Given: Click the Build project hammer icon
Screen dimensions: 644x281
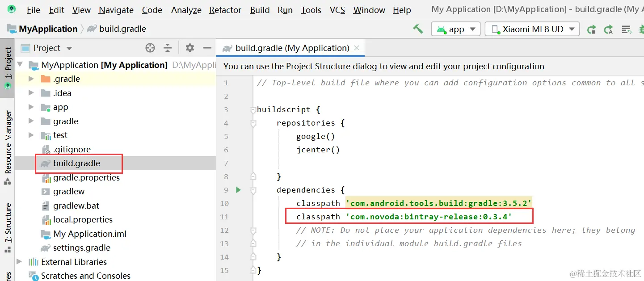Looking at the screenshot, I should point(418,29).
